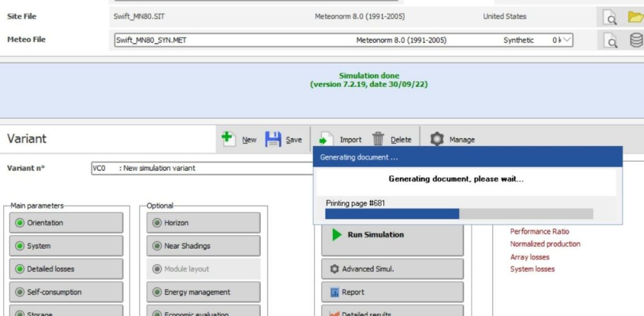Image resolution: width=644 pixels, height=316 pixels.
Task: Click the floppy disk Save icon
Action: (274, 139)
